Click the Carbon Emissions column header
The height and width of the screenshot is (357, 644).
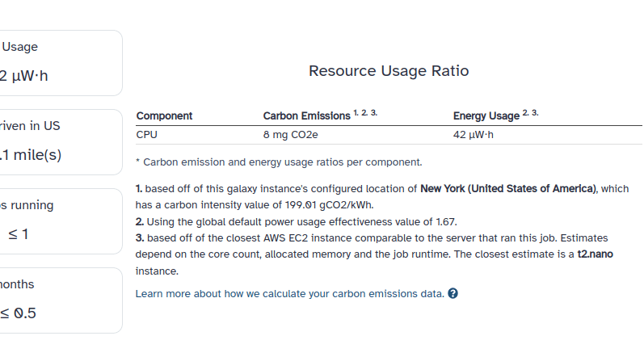tap(306, 116)
